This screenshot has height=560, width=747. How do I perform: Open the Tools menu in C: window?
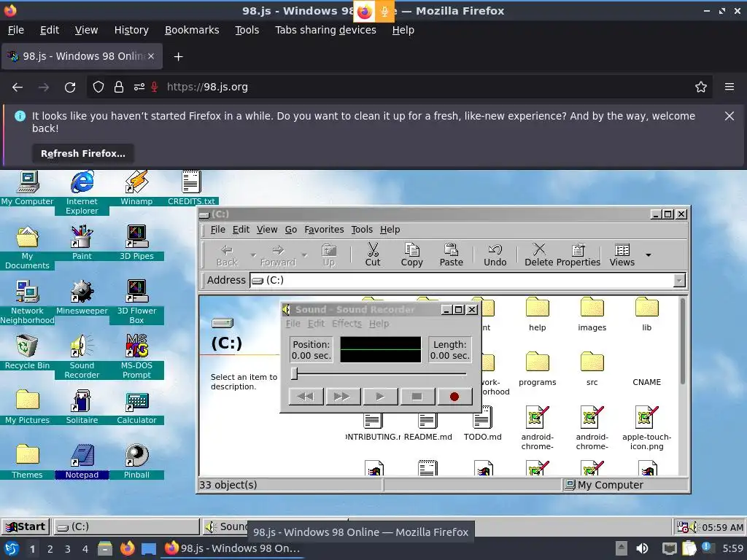pyautogui.click(x=362, y=230)
